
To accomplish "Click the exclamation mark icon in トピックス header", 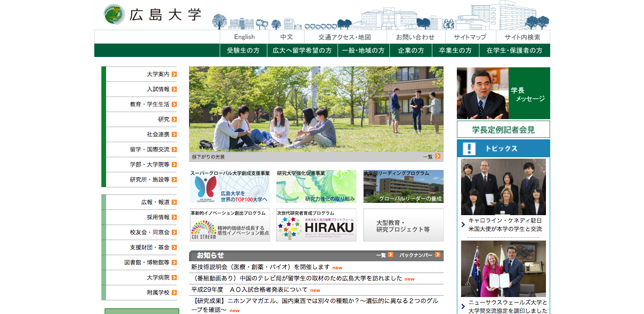I will click(x=469, y=149).
